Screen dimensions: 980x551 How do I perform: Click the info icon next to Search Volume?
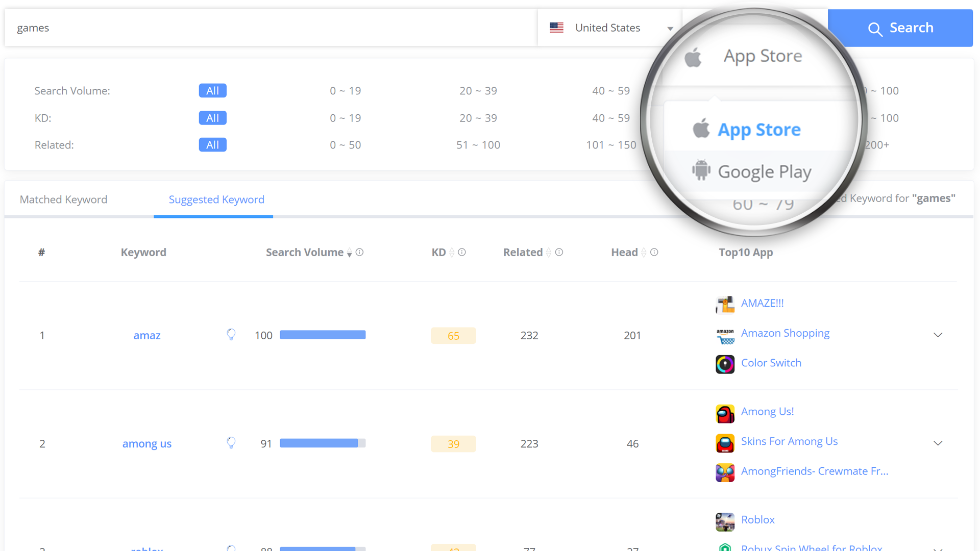click(x=359, y=252)
